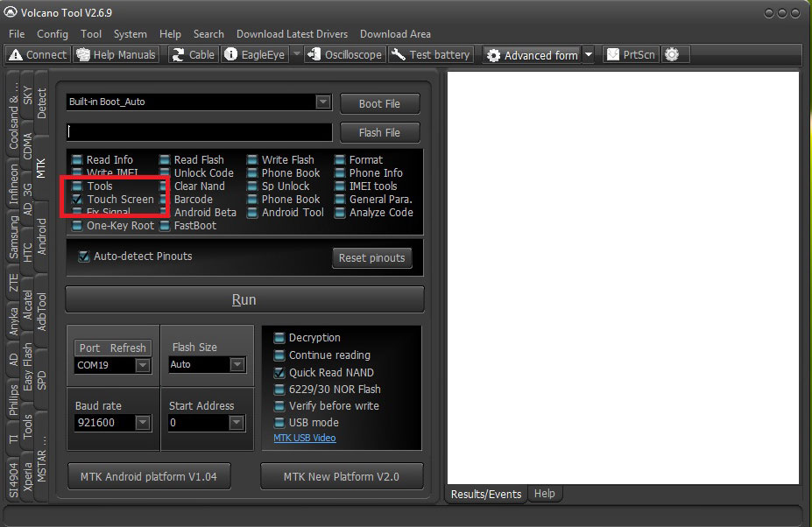
Task: Open the Tool menu
Action: click(x=91, y=34)
